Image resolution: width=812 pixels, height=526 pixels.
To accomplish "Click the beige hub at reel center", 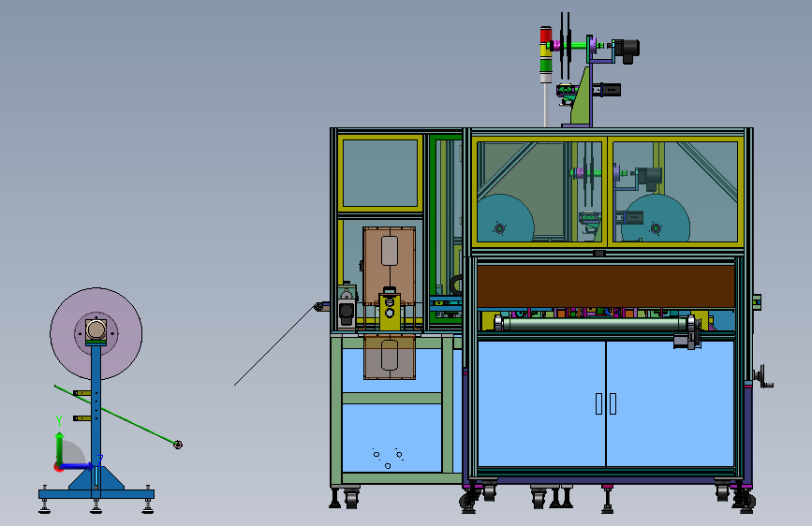I will [96, 329].
